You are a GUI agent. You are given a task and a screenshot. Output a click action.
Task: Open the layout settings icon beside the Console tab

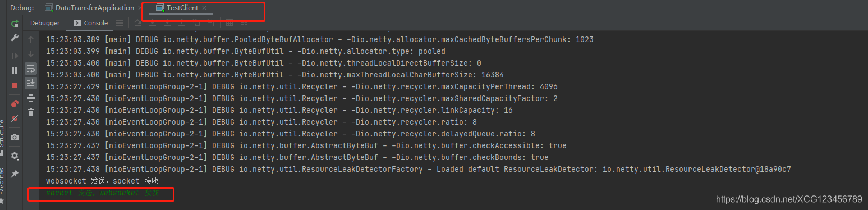point(120,23)
